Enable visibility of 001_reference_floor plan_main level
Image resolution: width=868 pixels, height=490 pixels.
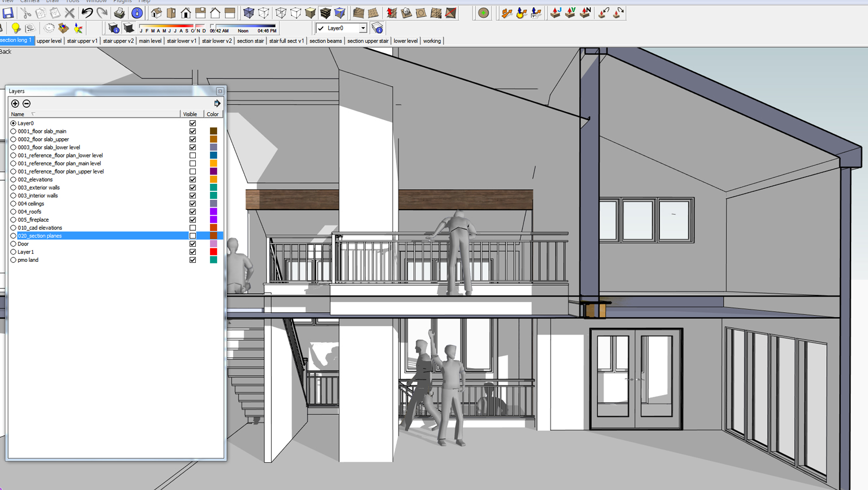[193, 163]
